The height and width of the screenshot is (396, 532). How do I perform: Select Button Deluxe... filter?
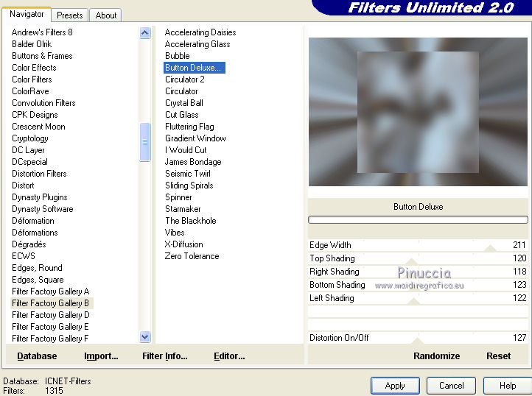click(194, 68)
